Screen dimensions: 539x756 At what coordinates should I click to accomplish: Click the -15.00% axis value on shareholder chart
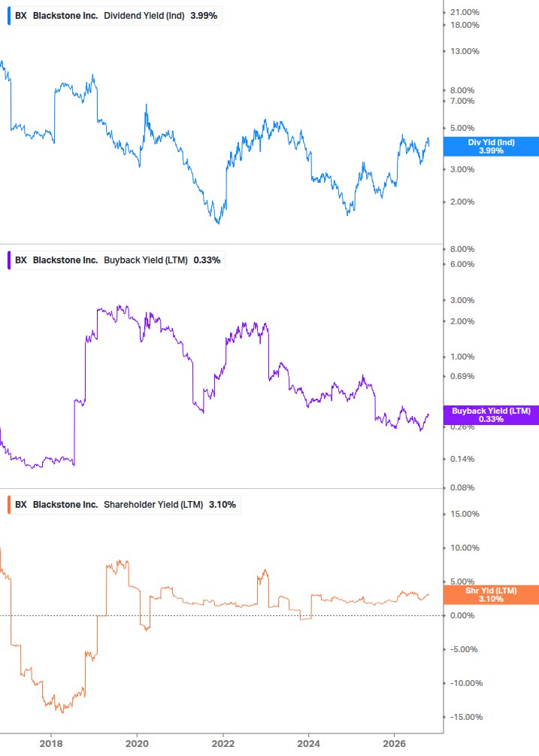click(466, 717)
